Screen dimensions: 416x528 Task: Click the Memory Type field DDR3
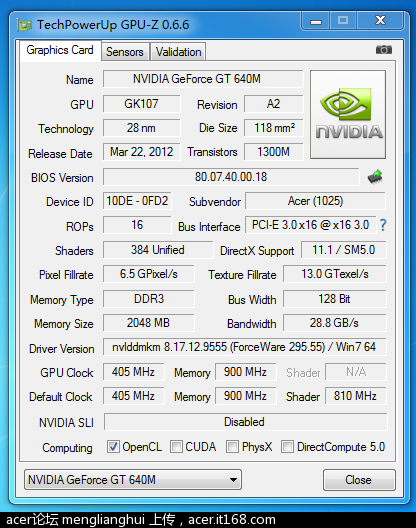click(149, 299)
